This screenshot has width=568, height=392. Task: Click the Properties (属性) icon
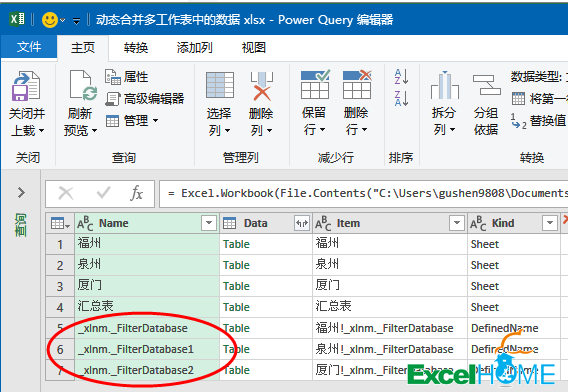(113, 77)
